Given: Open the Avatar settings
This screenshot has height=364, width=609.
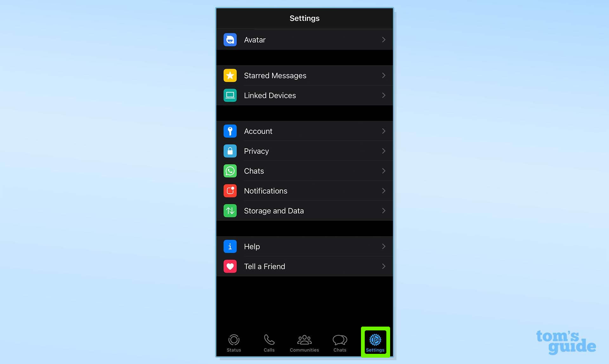Looking at the screenshot, I should tap(304, 39).
